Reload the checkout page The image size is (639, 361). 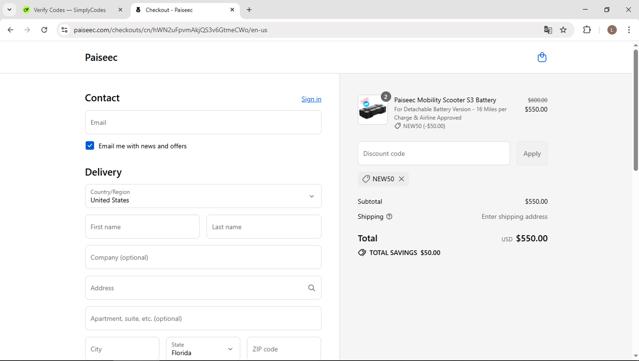pyautogui.click(x=44, y=30)
